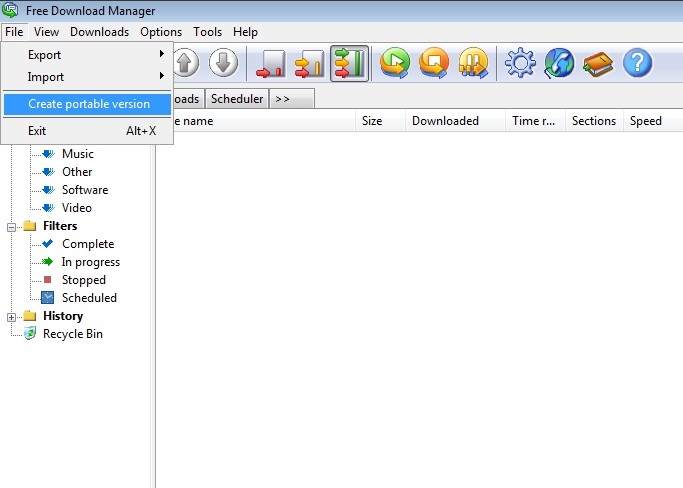This screenshot has height=488, width=683.
Task: Select the History tree label
Action: (63, 315)
